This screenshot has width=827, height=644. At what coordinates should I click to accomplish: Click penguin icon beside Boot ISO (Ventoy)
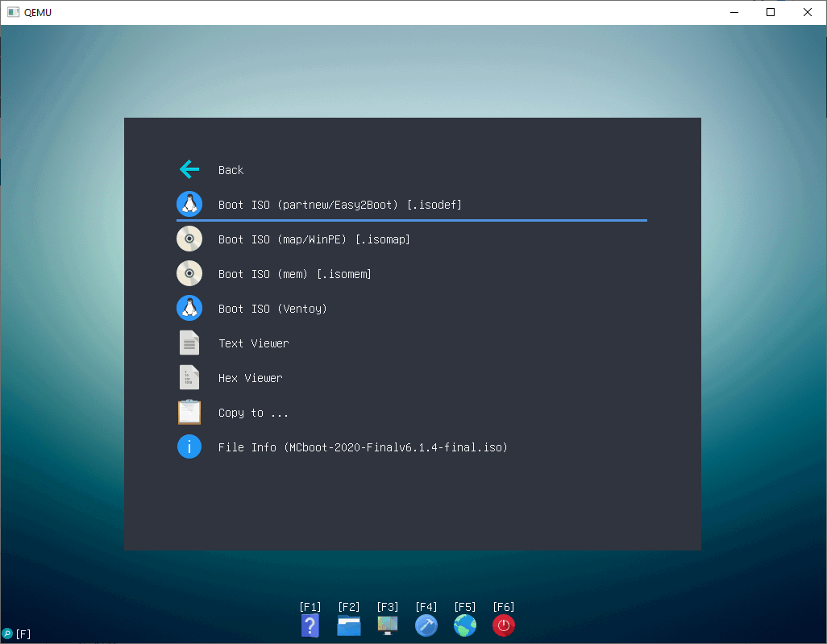(189, 308)
